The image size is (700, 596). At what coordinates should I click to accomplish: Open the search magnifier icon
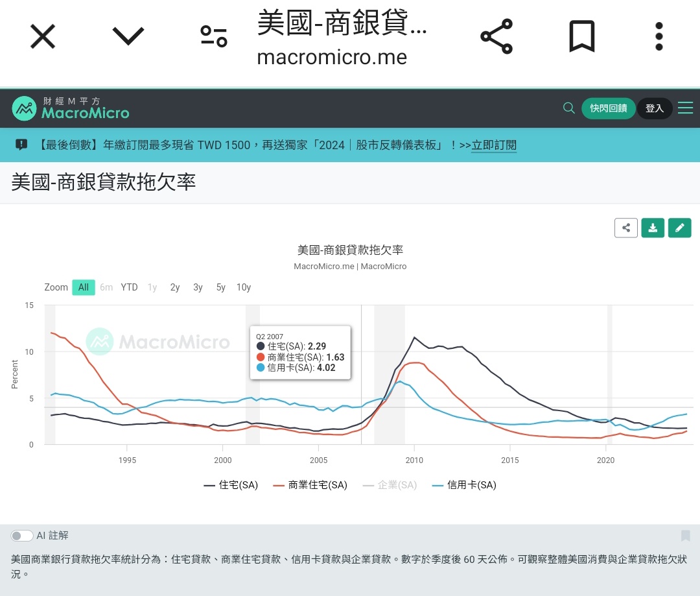pyautogui.click(x=569, y=108)
